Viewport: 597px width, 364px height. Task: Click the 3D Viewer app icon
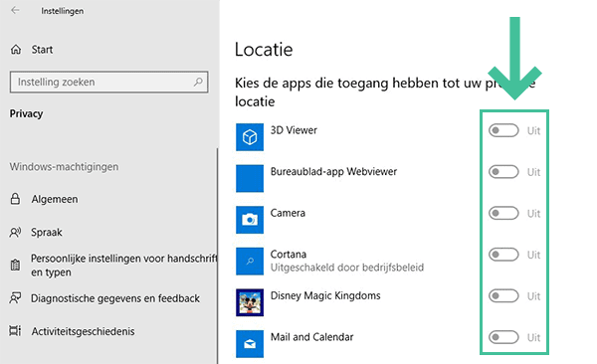250,137
